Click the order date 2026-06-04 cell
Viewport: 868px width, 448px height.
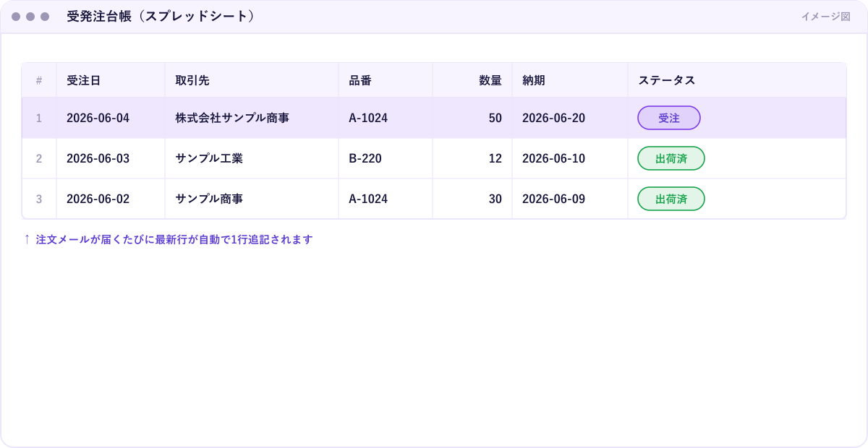111,118
